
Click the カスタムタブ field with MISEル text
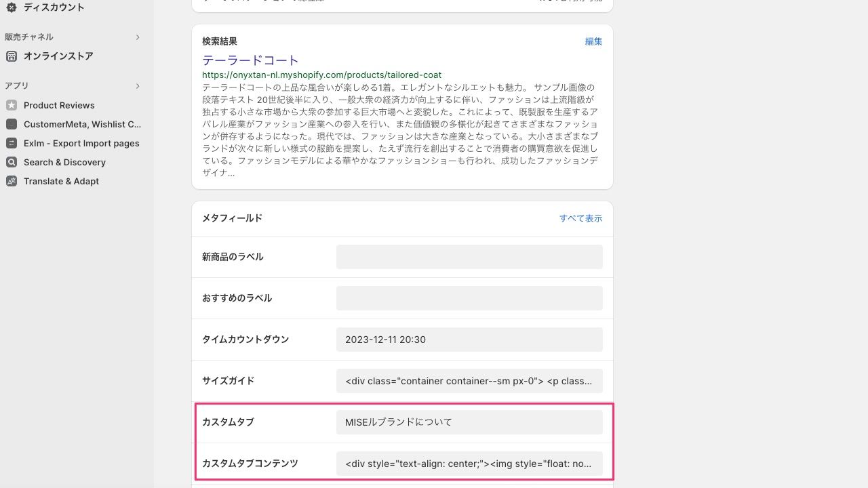coord(469,422)
